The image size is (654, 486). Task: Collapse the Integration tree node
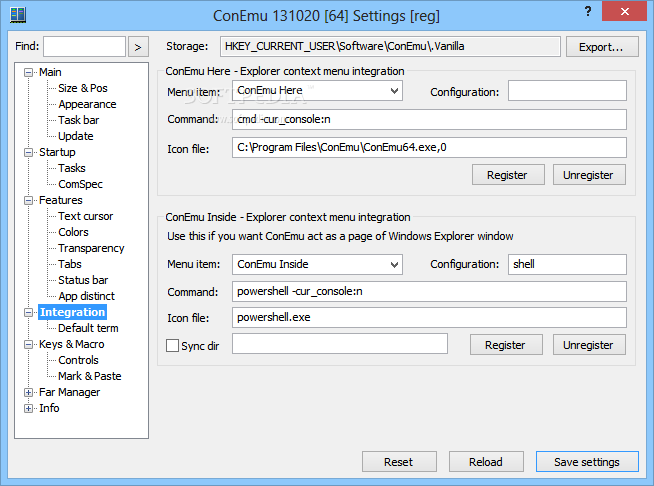[x=28, y=312]
